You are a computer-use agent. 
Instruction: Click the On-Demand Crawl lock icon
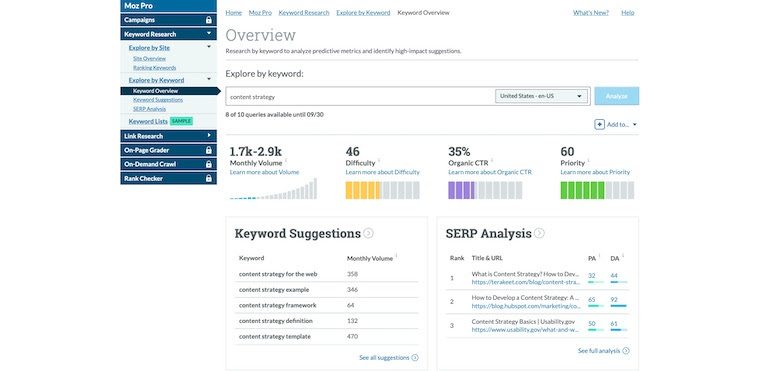point(209,164)
